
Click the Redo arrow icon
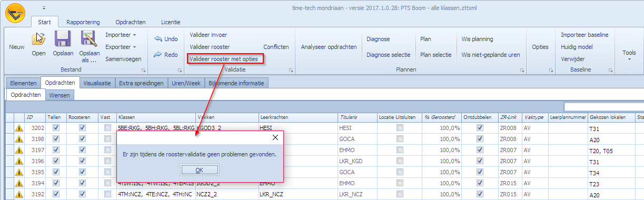[x=158, y=54]
